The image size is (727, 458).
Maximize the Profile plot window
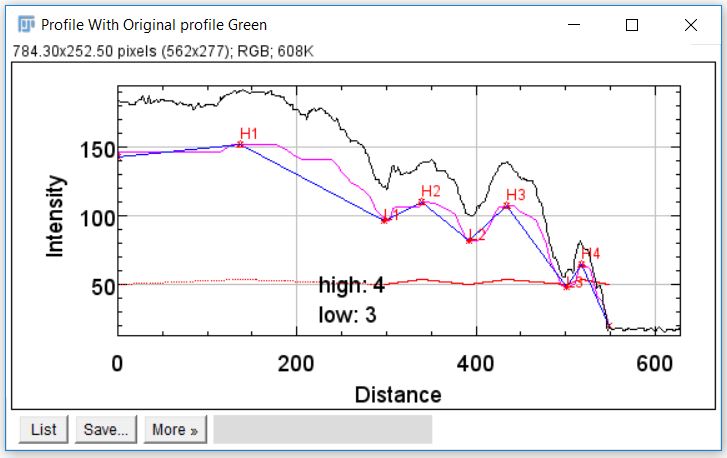[x=632, y=25]
